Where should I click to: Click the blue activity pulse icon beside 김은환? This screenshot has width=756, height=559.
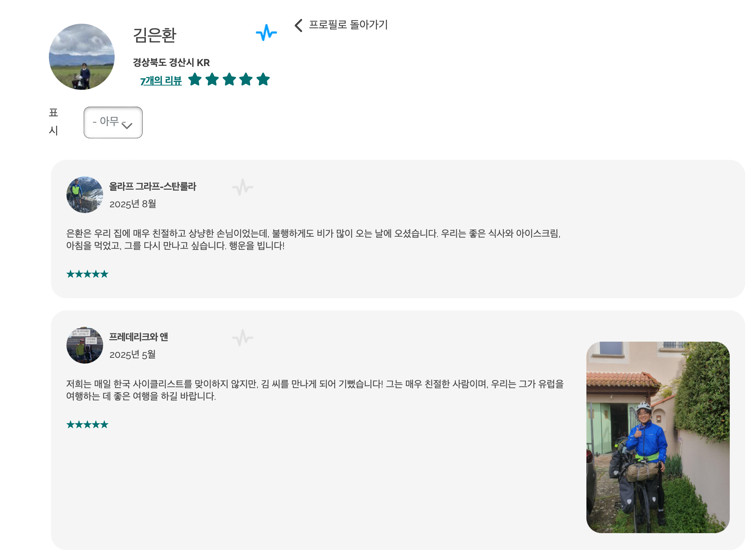[x=266, y=32]
